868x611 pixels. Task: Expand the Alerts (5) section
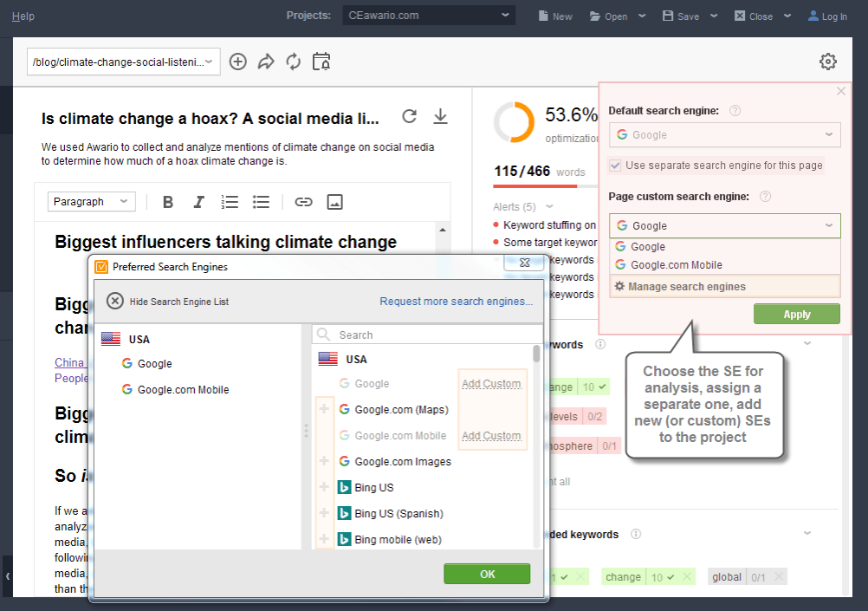(x=549, y=206)
